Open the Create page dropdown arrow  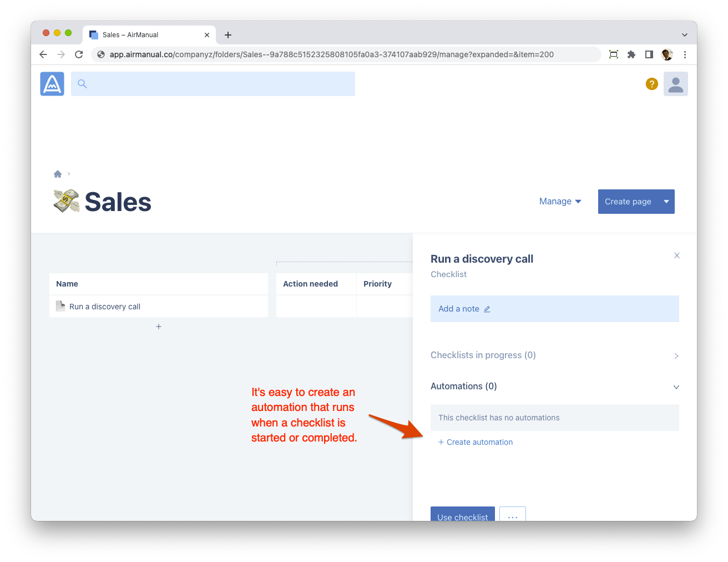click(x=666, y=202)
